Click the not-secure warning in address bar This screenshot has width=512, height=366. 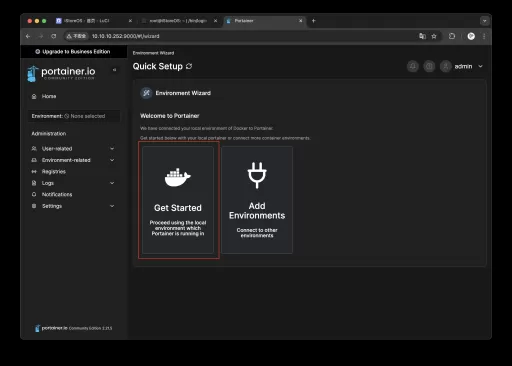(x=76, y=36)
